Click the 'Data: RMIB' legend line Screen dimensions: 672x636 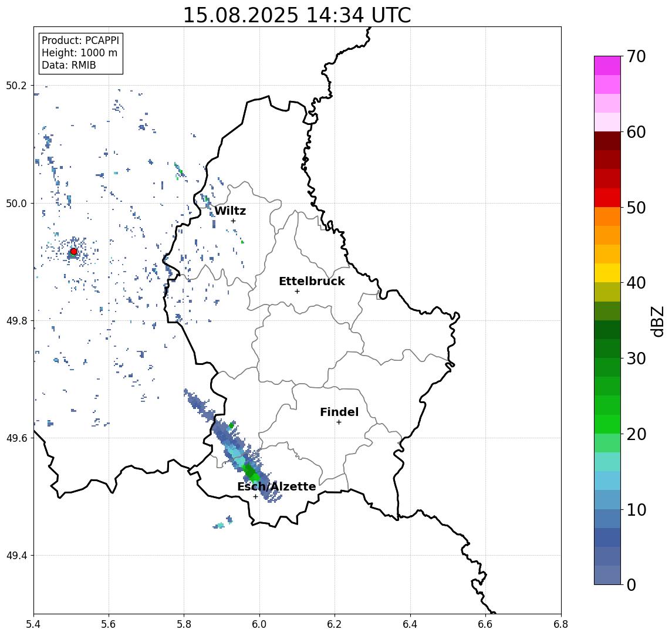(x=69, y=65)
